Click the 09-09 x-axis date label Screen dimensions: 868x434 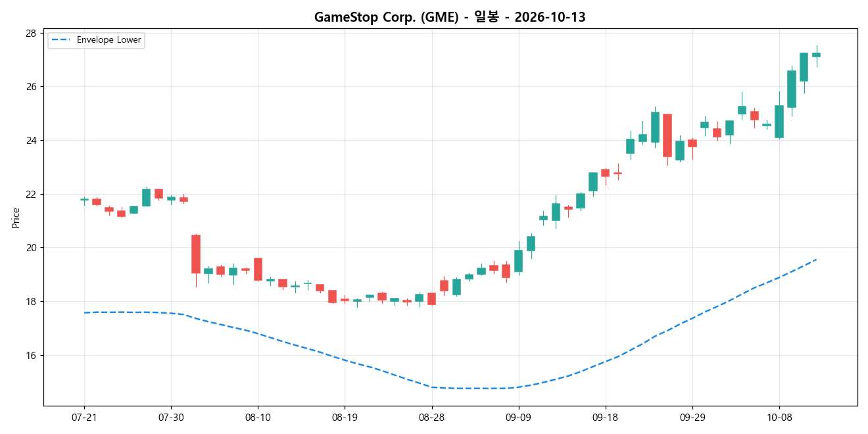click(x=518, y=417)
